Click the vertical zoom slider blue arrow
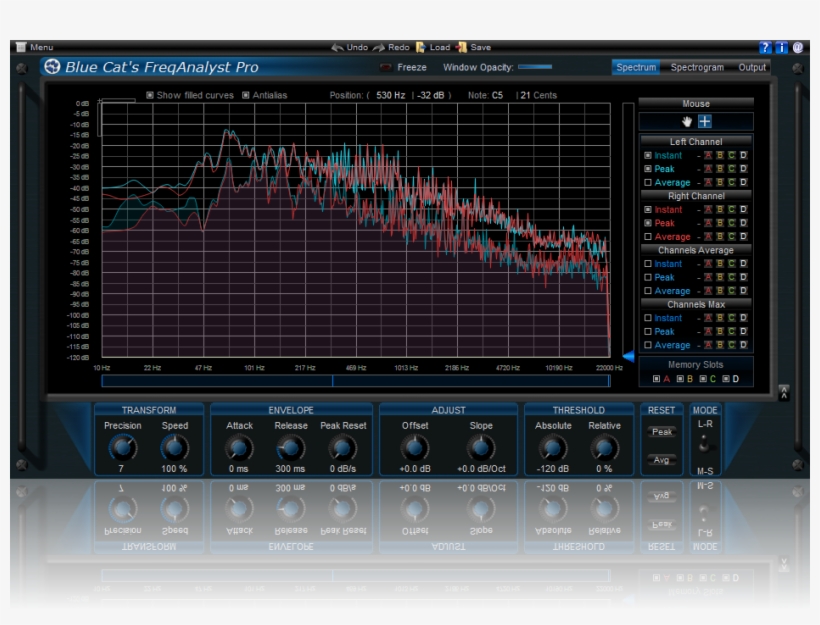Viewport: 820px width, 625px height. [628, 356]
